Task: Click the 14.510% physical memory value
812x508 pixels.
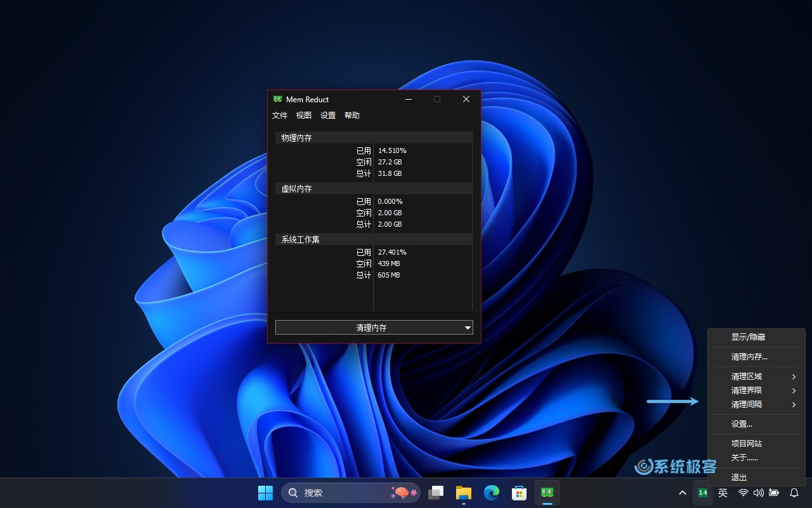Action: (x=392, y=150)
